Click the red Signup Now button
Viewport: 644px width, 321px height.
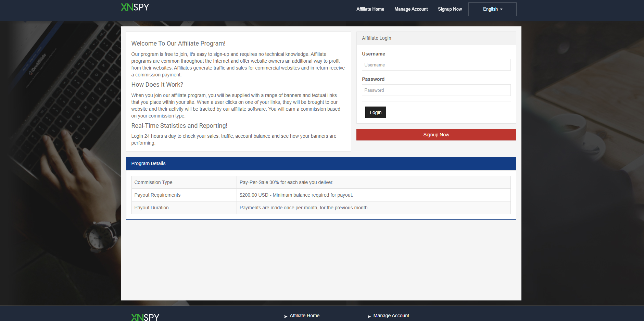436,135
